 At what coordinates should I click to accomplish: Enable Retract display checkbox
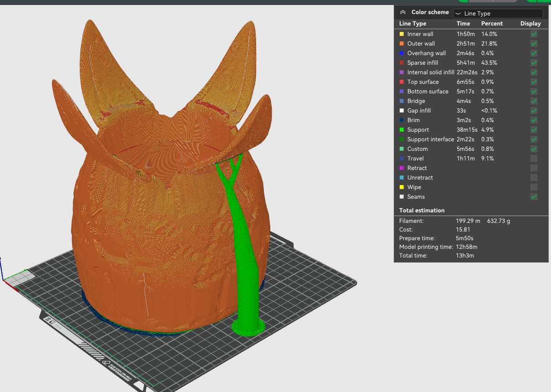click(534, 168)
